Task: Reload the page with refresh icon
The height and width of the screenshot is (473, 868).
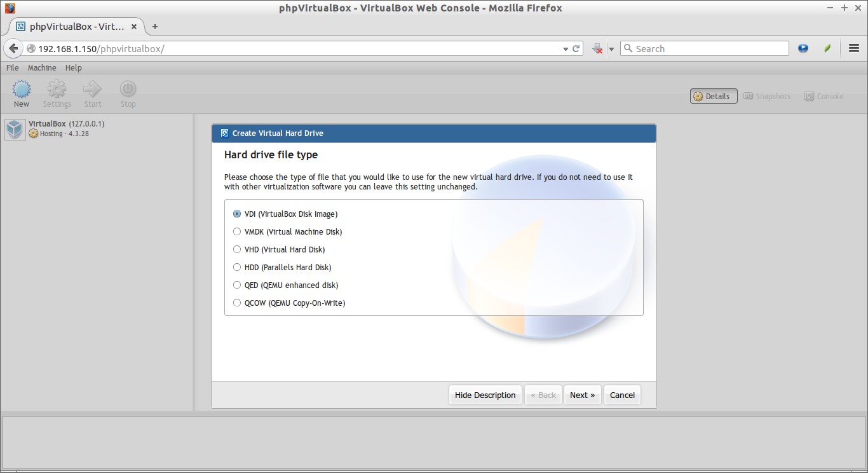Action: [576, 48]
